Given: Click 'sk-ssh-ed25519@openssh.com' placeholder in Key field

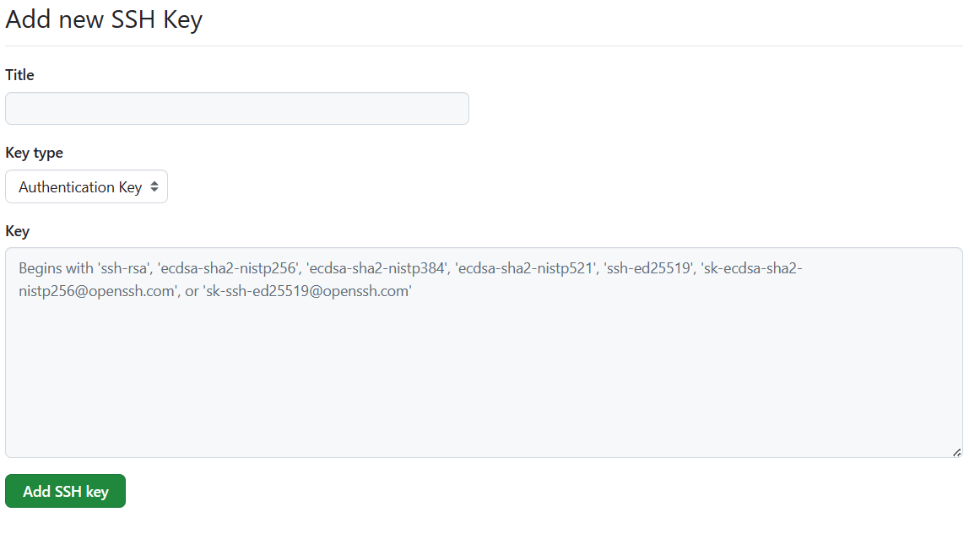Looking at the screenshot, I should [x=307, y=292].
